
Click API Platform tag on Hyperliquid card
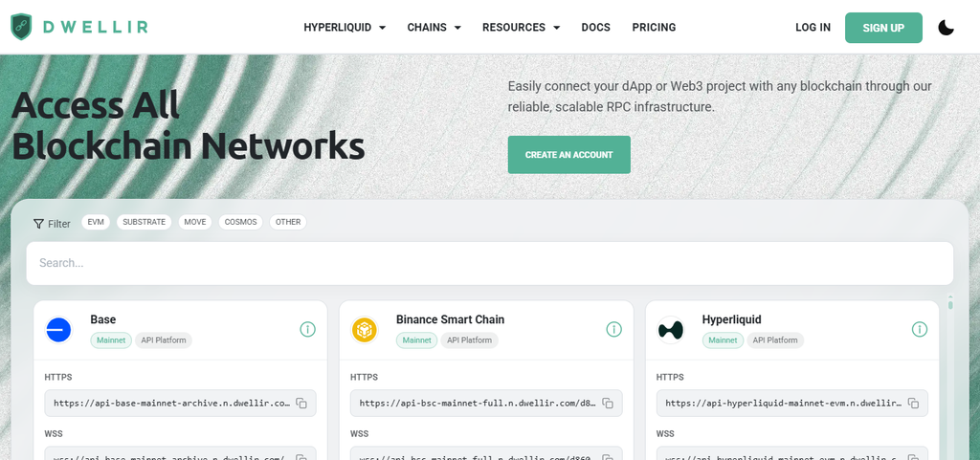click(775, 340)
